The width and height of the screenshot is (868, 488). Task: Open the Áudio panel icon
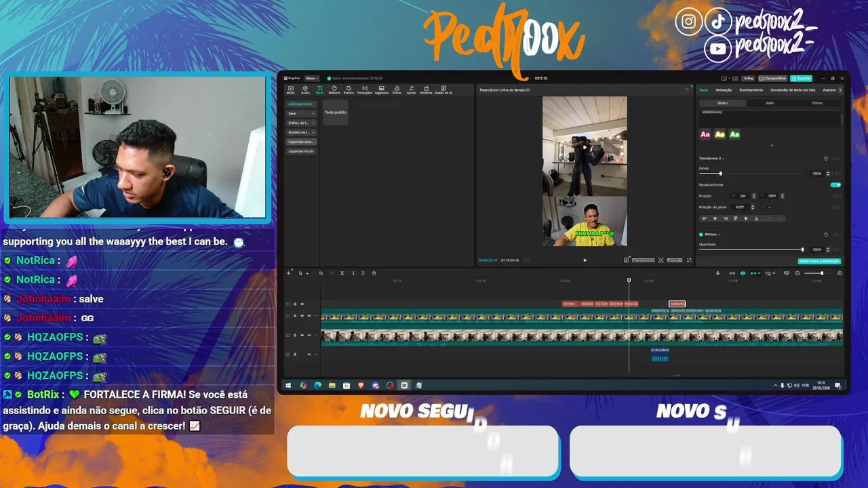pos(305,89)
